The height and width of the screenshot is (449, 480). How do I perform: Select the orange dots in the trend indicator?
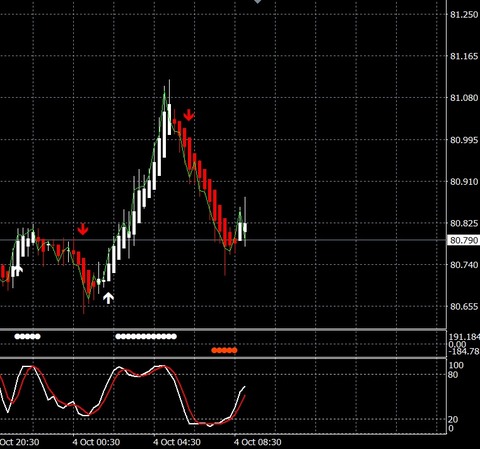(224, 350)
